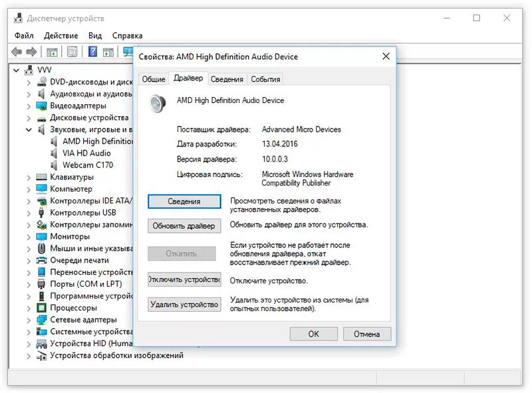
Task: Select the Переносные устройства category
Action: 91,272
